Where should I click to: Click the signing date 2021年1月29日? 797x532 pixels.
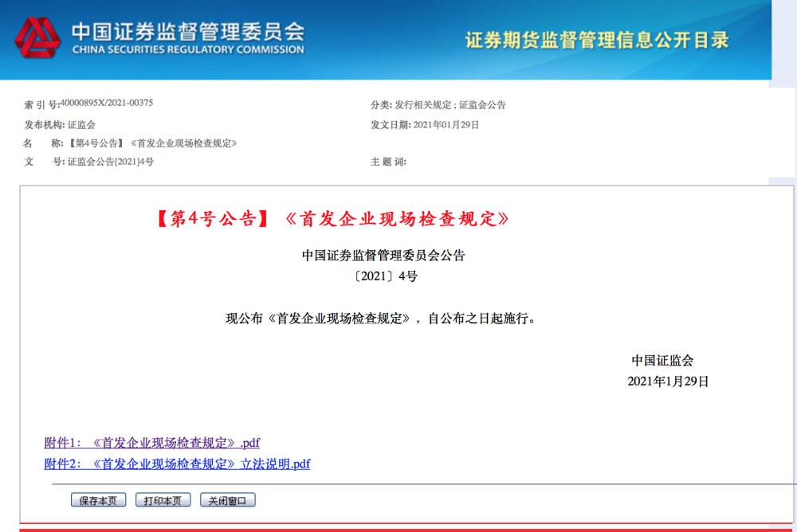coord(668,381)
